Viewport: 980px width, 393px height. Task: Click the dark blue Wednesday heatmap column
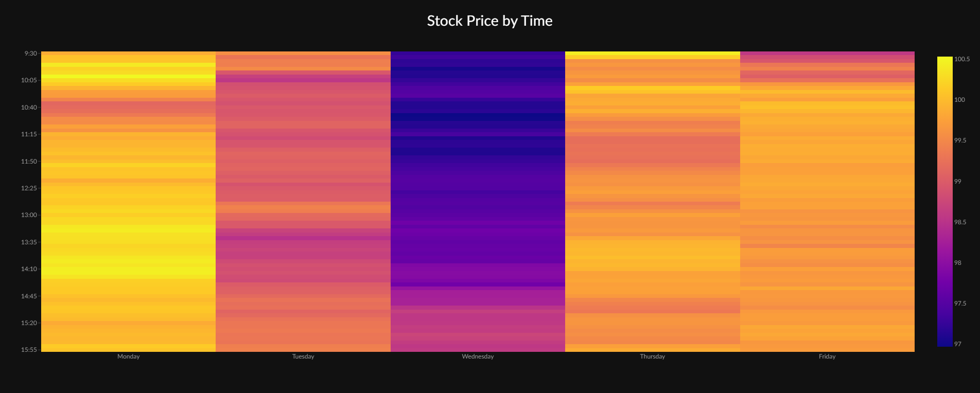tap(478, 202)
